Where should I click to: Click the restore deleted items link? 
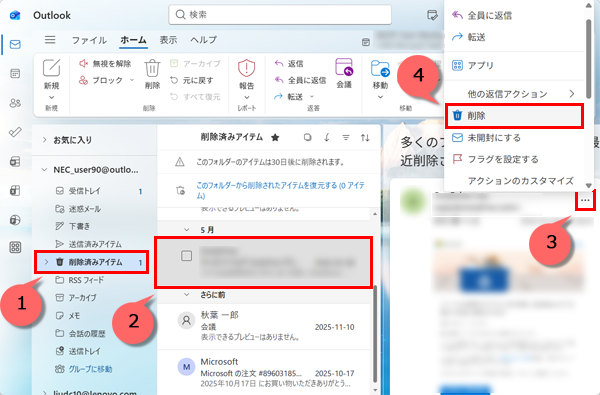point(280,190)
